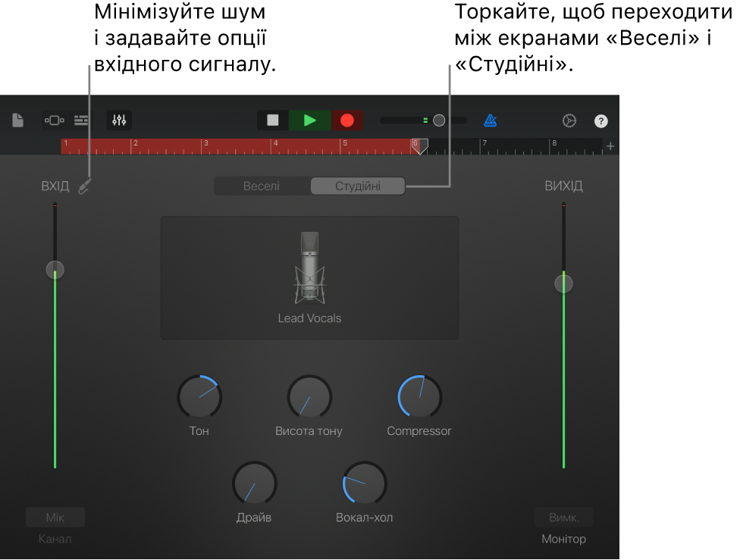Switch to Tracks view icon
This screenshot has height=560, width=740.
pyautogui.click(x=81, y=120)
